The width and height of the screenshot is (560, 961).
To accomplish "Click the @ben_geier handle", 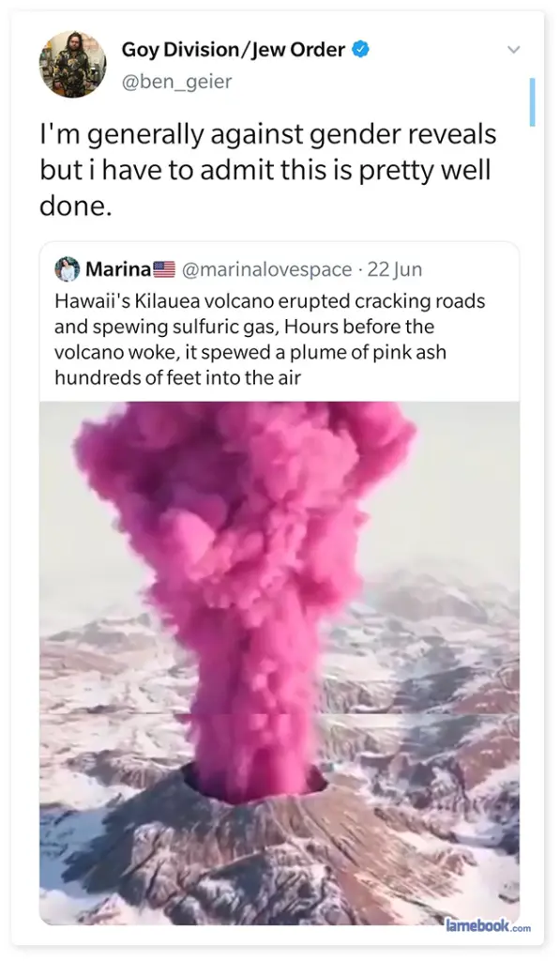I will 176,81.
